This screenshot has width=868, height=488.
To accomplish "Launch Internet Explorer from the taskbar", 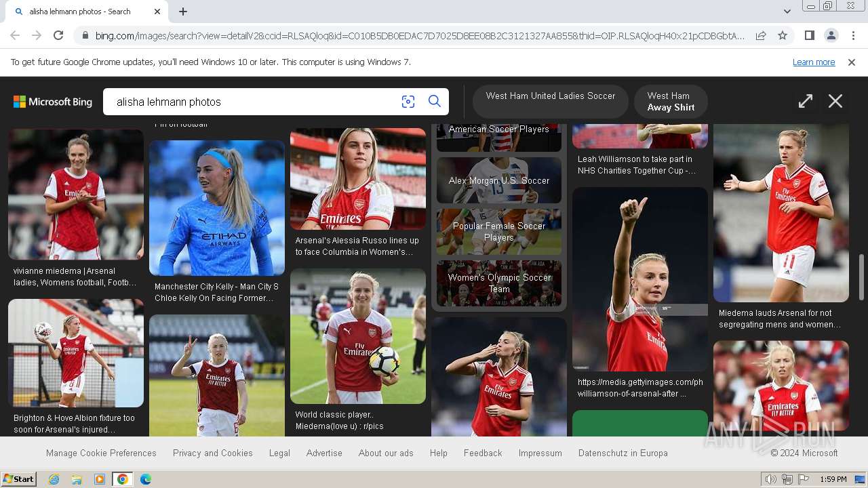I will click(54, 479).
